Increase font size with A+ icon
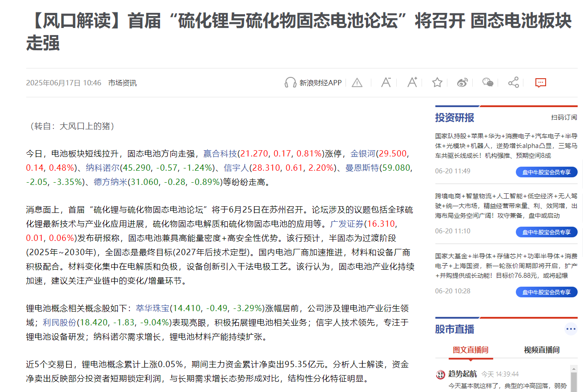The image size is (583, 392). 412,82
